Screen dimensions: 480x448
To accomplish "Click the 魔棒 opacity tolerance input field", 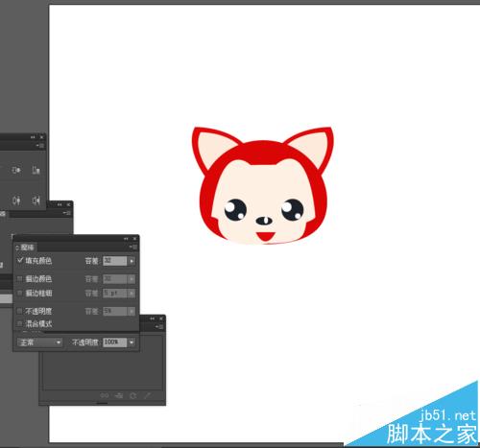I will point(115,311).
